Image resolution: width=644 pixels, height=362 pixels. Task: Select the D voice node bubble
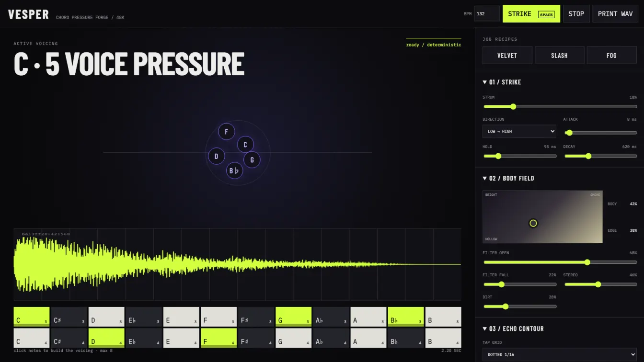coord(217,156)
